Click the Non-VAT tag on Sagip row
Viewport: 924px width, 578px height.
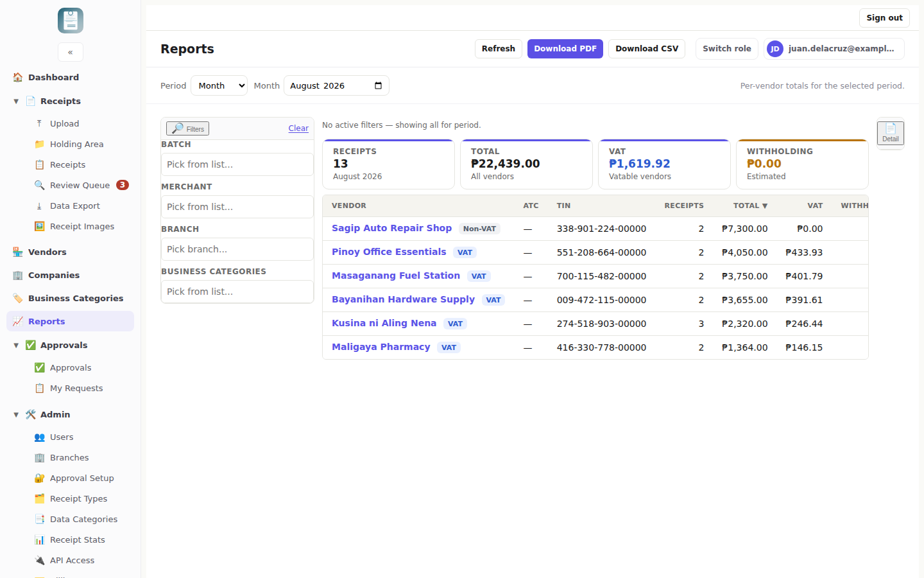[479, 229]
